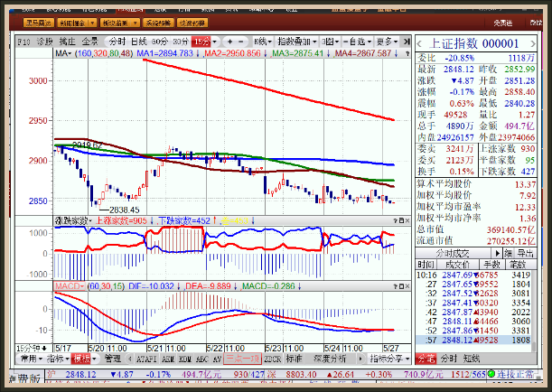Open the 搞庄 tool
Image resolution: width=552 pixels, height=392 pixels.
(67, 42)
